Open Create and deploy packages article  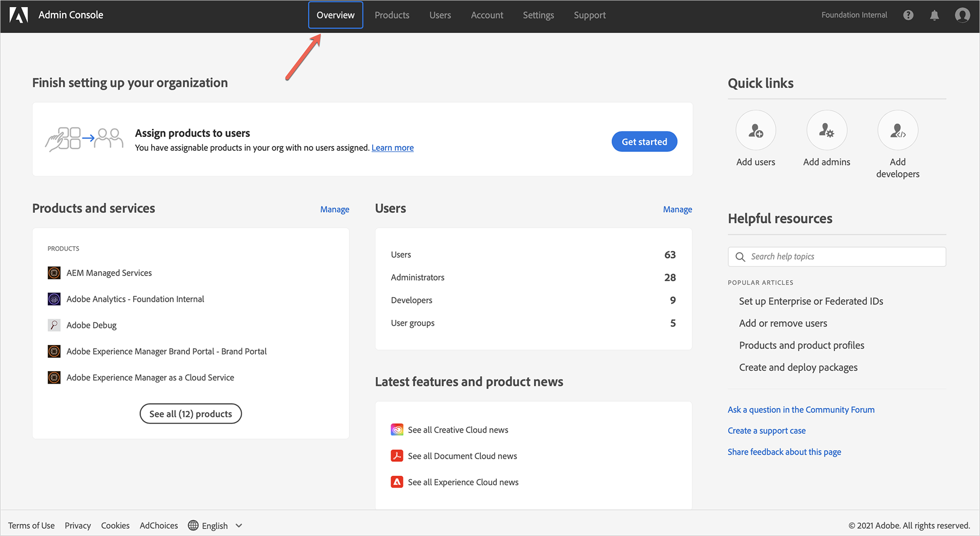798,368
